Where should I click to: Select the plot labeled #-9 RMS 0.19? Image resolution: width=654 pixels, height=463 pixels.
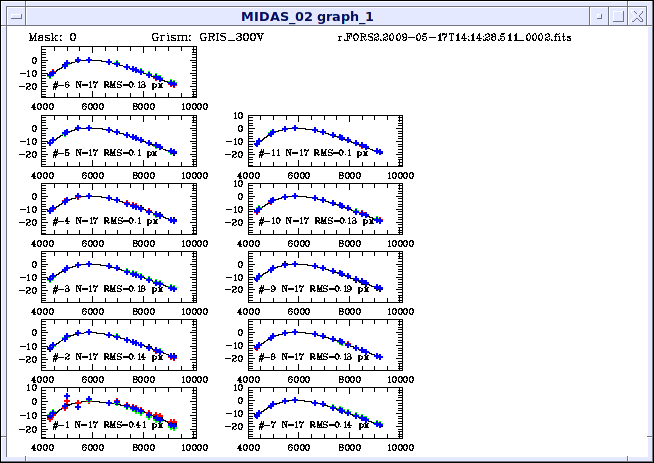[x=318, y=275]
